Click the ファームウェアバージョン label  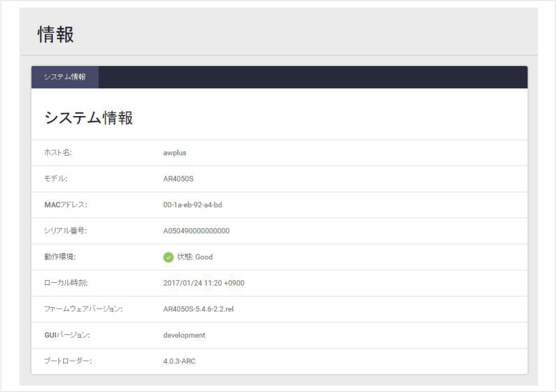83,309
